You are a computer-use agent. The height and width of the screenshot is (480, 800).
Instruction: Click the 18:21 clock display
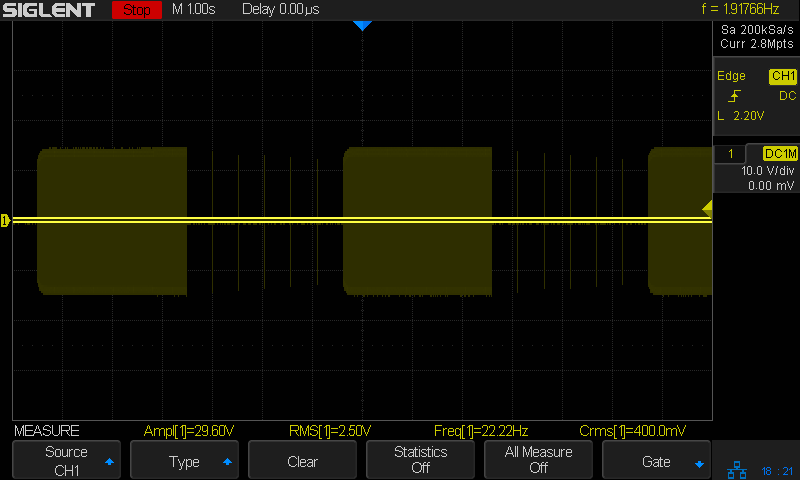coord(777,471)
